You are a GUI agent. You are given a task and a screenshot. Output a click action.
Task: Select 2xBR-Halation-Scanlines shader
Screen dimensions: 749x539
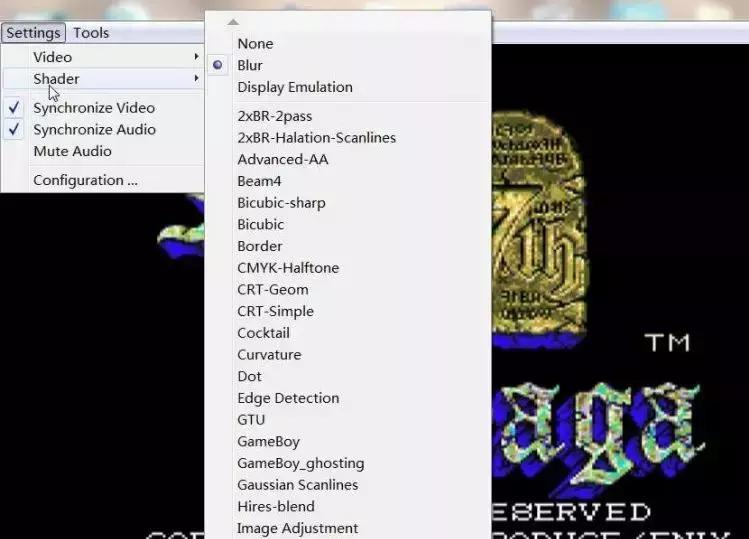316,137
